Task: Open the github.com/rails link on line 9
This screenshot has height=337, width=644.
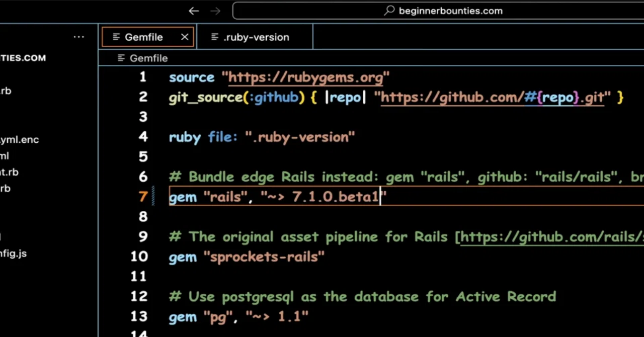Action: point(552,237)
